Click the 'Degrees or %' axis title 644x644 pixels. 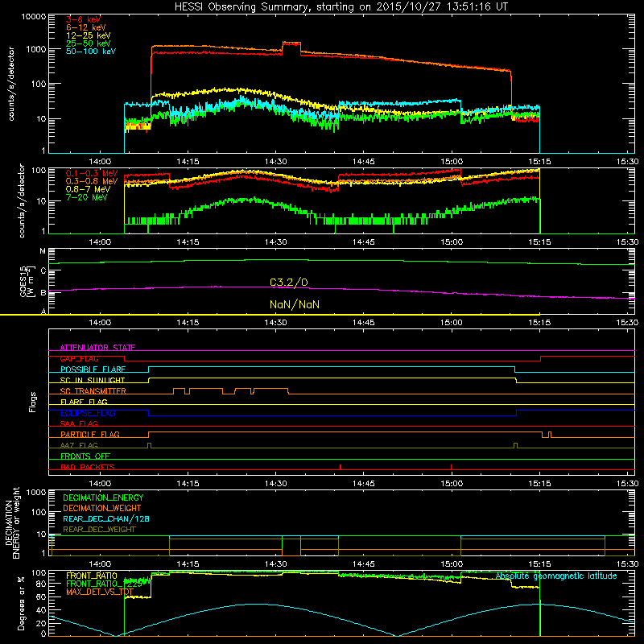[x=21, y=603]
